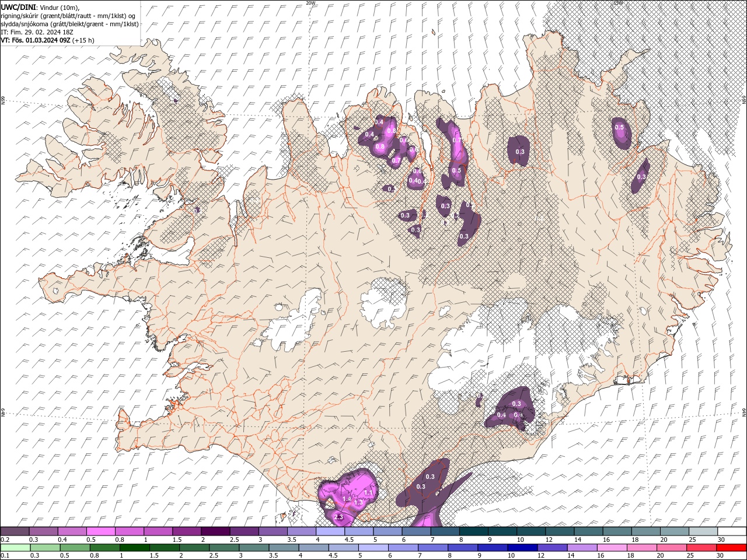
Task: Click the 1.1 precipitation value in the southern patch
Action: pos(368,493)
